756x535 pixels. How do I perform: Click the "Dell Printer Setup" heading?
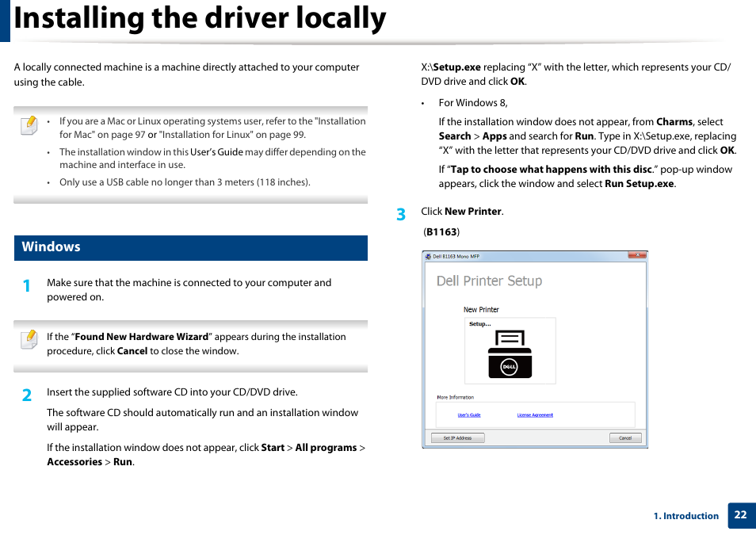click(x=490, y=281)
